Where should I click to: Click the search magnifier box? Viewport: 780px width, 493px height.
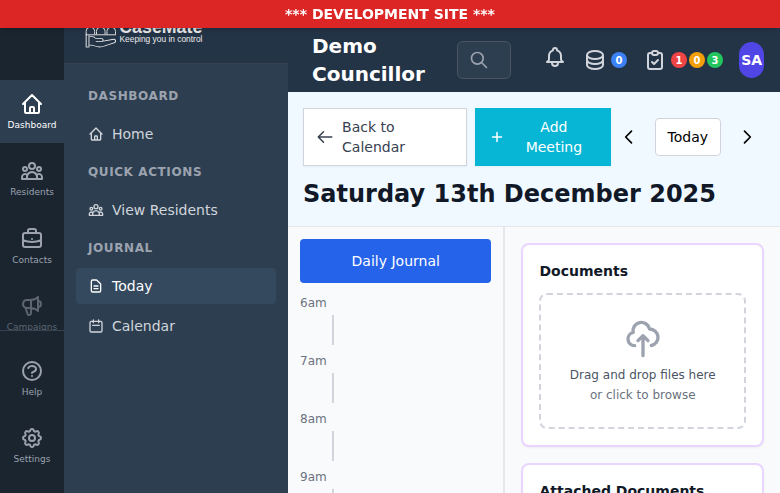484,60
